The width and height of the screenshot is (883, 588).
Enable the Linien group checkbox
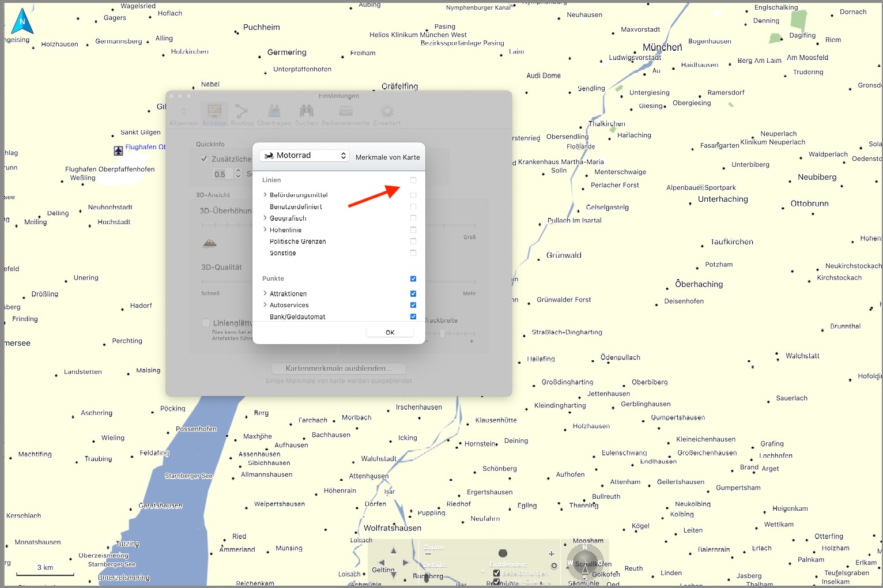tap(413, 180)
